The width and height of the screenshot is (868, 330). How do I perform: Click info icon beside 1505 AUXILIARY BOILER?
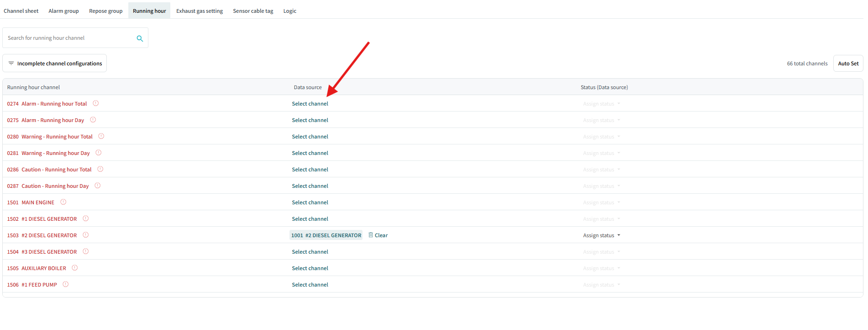[75, 268]
